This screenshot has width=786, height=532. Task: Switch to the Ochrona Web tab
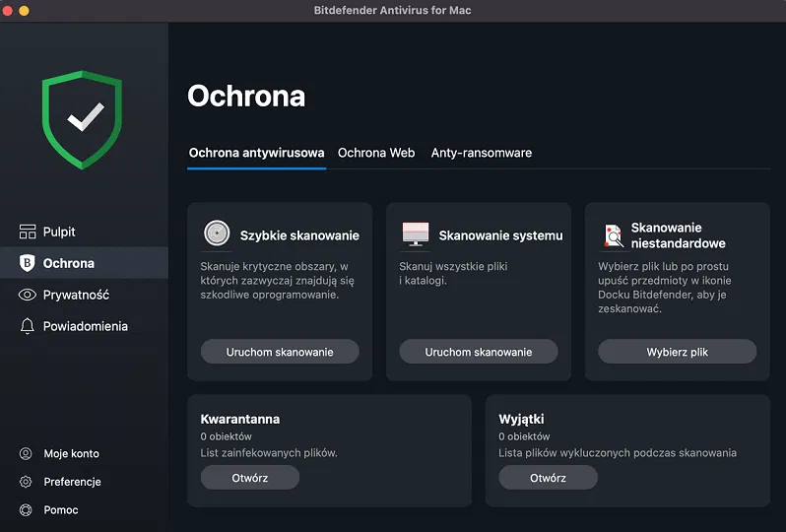pos(376,153)
